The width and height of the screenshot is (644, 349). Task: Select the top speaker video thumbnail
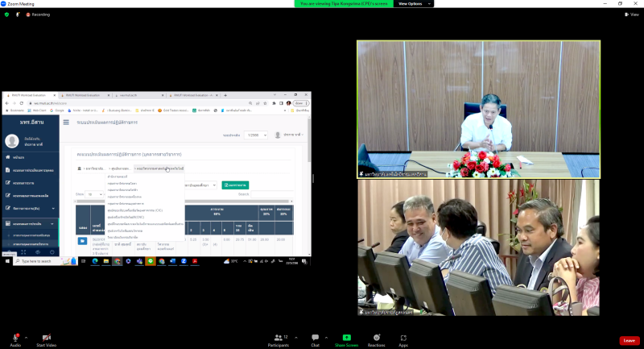pos(478,109)
